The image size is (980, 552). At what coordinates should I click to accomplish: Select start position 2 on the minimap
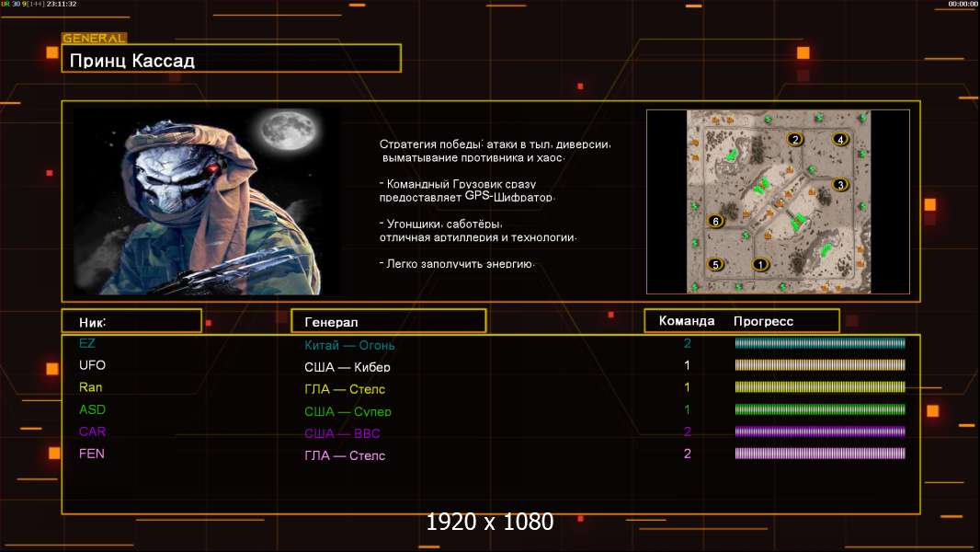pos(795,140)
